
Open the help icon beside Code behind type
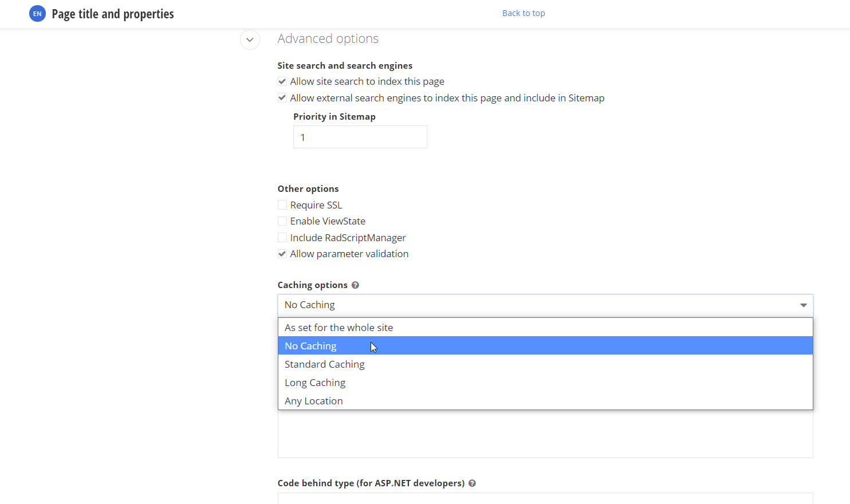click(472, 483)
